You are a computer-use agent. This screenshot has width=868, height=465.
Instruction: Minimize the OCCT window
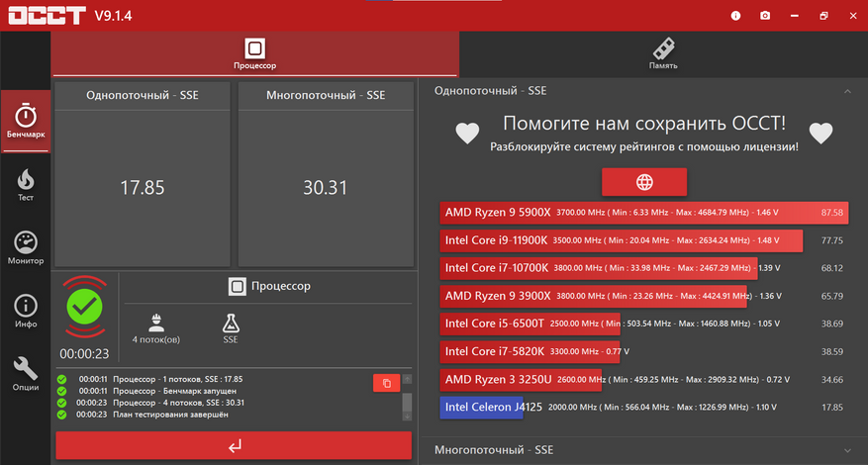click(795, 16)
